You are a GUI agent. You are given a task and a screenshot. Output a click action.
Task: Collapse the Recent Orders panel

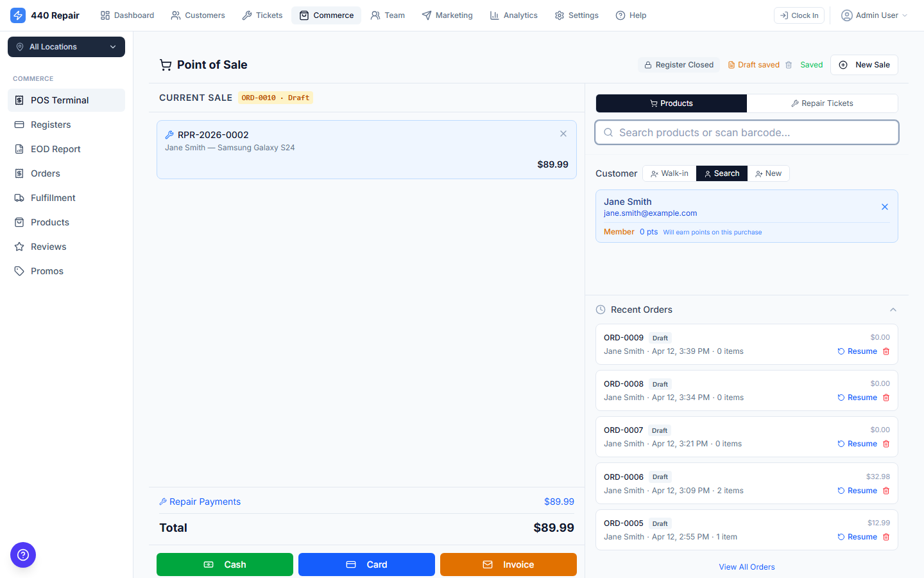pos(893,309)
